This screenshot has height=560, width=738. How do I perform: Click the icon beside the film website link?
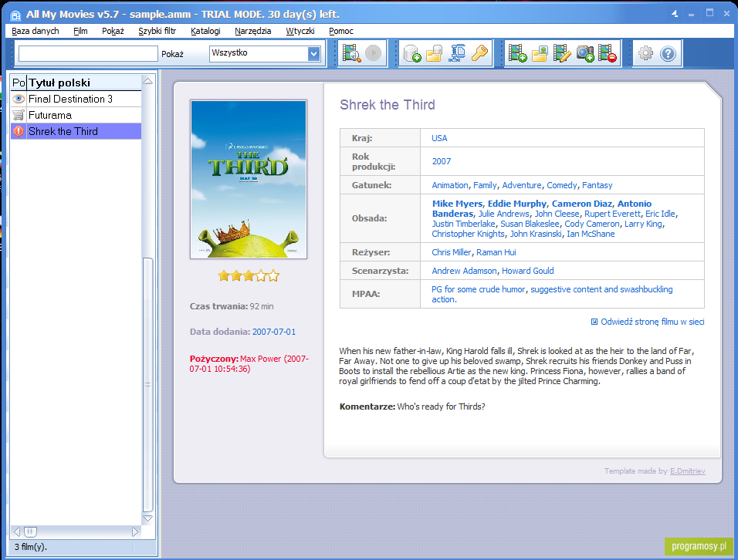click(x=594, y=322)
